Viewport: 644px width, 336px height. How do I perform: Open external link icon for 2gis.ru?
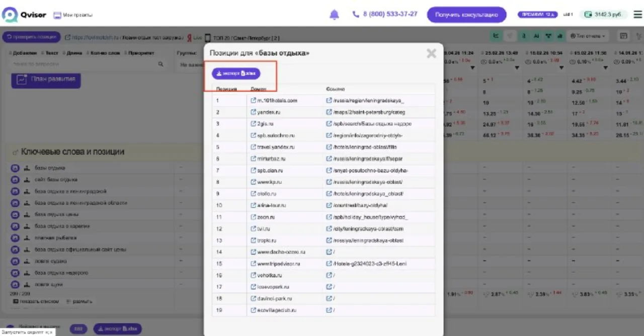(x=254, y=124)
